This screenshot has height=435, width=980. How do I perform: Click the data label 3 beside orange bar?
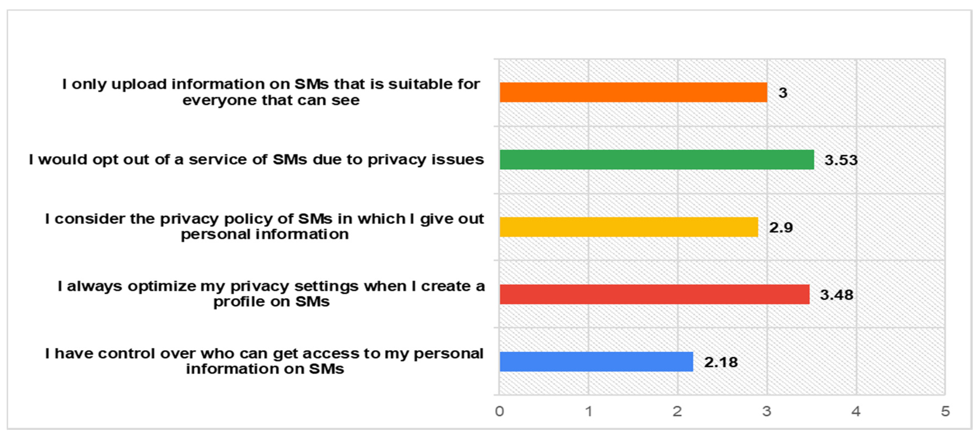pos(782,93)
